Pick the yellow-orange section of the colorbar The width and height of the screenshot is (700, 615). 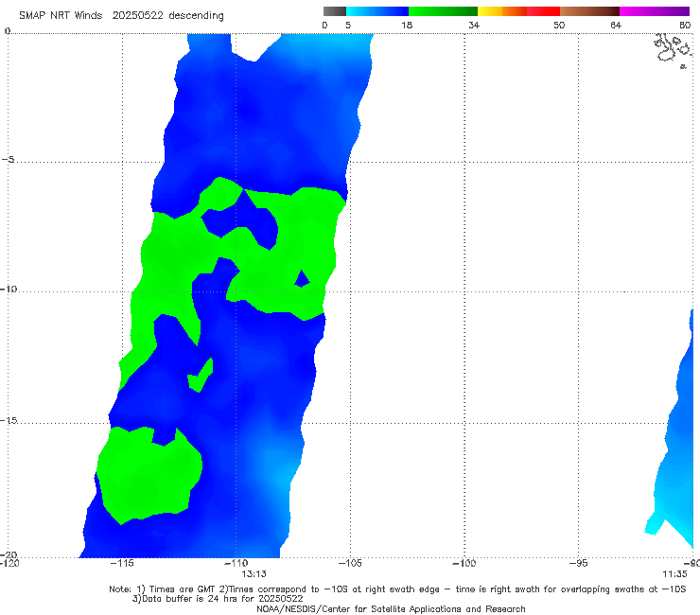click(x=501, y=11)
